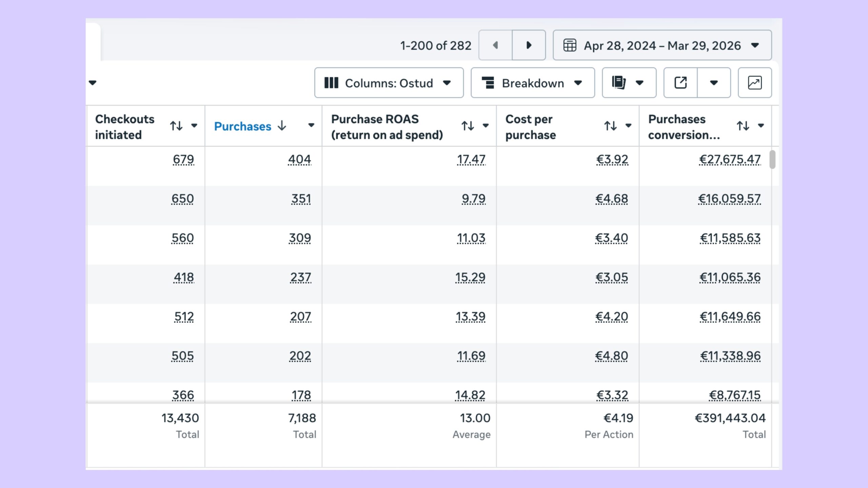Image resolution: width=868 pixels, height=488 pixels.
Task: Click the Purchases column header
Action: pos(243,126)
